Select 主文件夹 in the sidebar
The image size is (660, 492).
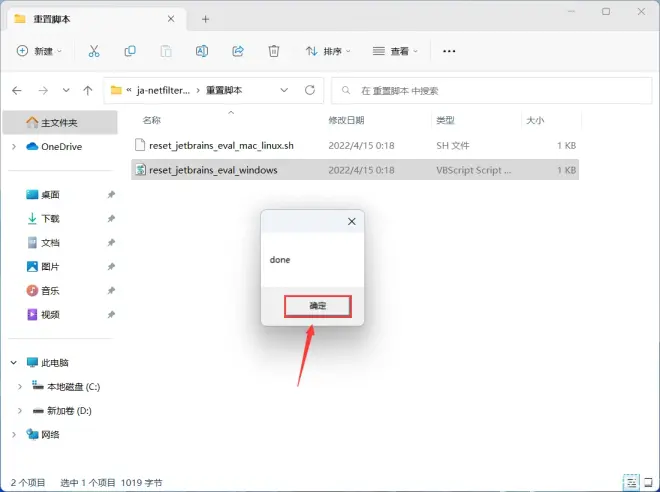60,122
